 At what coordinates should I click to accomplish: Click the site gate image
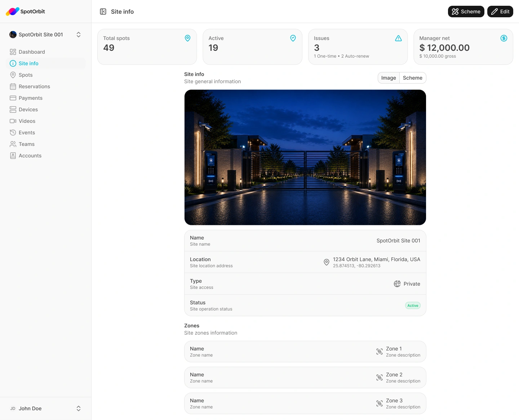pyautogui.click(x=305, y=157)
